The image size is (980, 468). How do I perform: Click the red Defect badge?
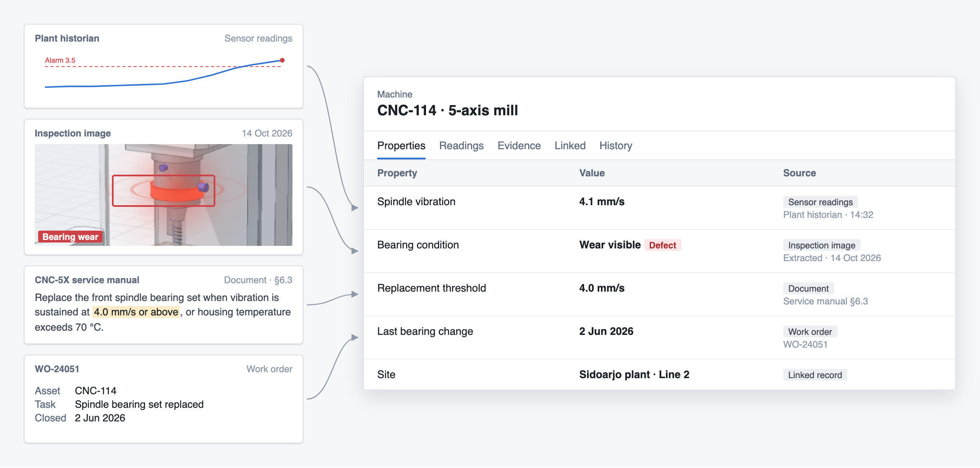[x=663, y=245]
